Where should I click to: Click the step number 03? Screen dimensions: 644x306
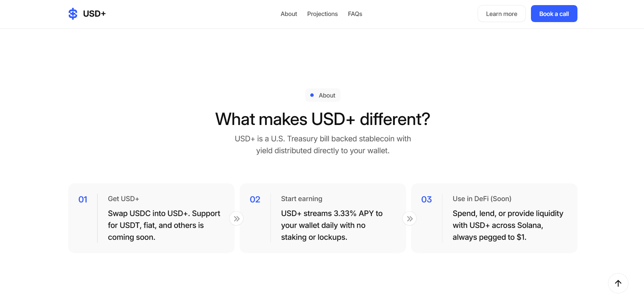point(426,199)
